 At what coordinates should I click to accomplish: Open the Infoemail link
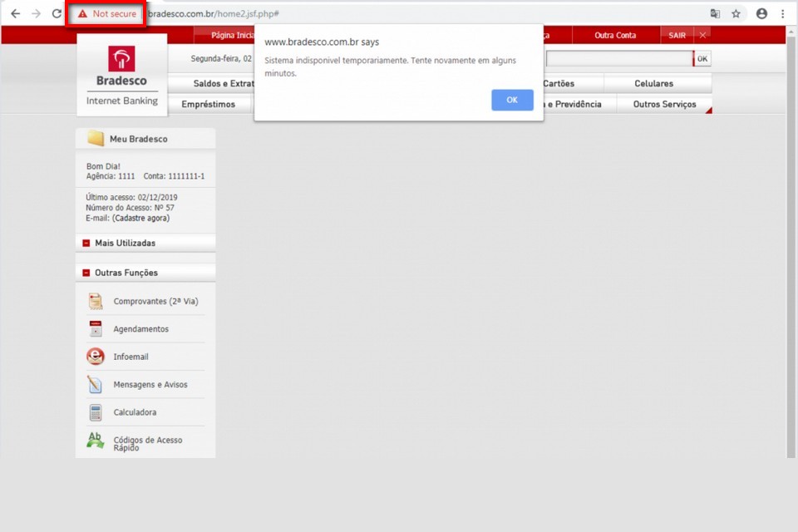coord(131,357)
